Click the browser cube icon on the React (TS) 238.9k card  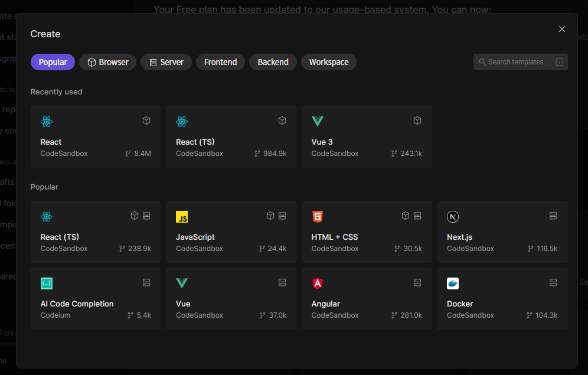pyautogui.click(x=134, y=216)
